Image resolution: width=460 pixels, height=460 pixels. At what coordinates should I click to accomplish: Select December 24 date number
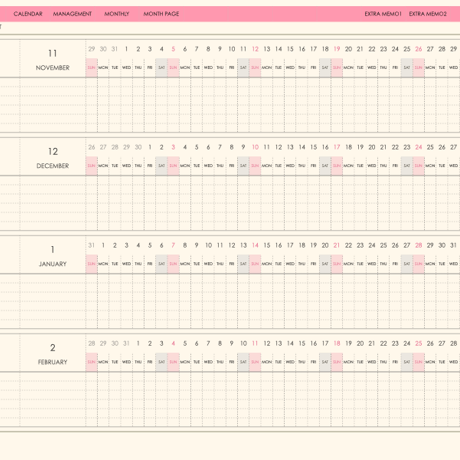pos(419,147)
